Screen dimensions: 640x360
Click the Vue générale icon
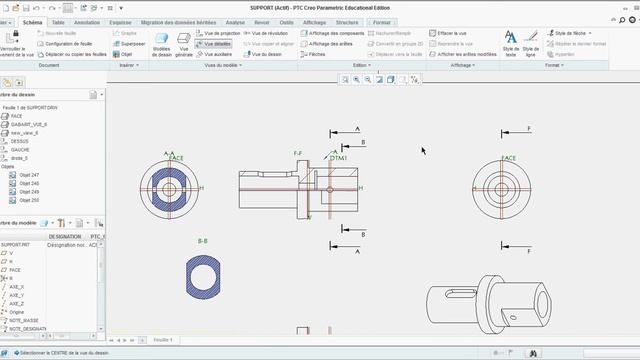pos(184,45)
